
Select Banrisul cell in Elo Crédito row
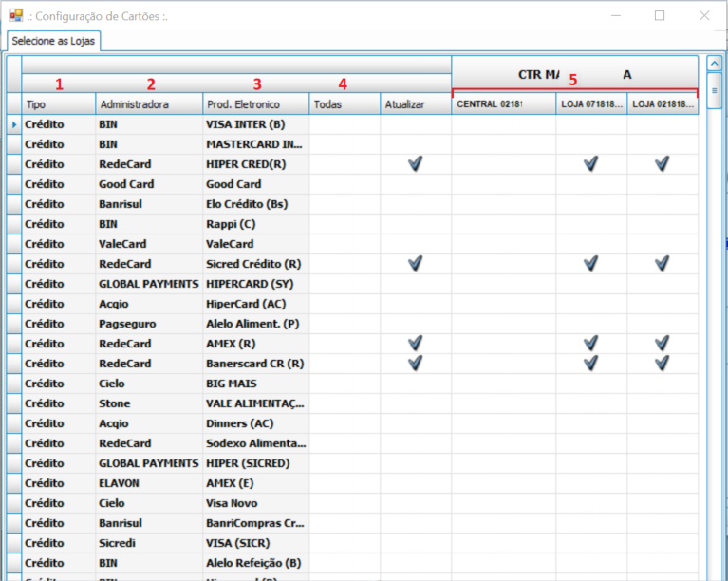[149, 204]
